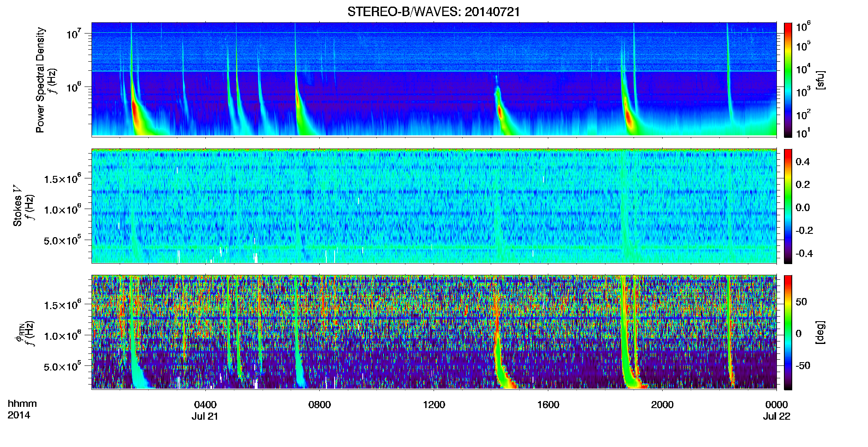
Task: Click the Jul 21 date label
Action: [x=205, y=416]
